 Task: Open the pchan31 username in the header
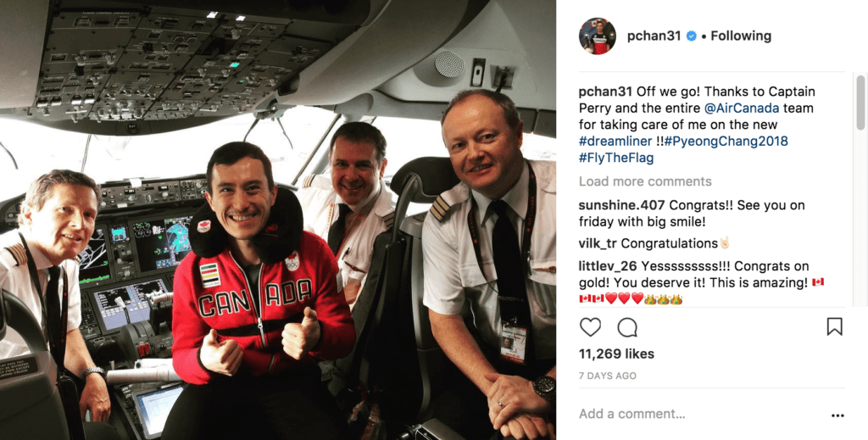pos(654,36)
